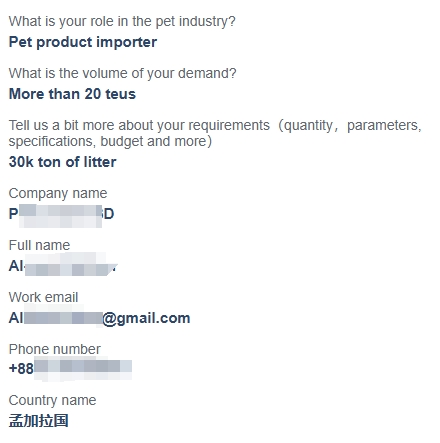Click the 'Country name' field label
Screen dimensions: 440x443
click(x=52, y=400)
